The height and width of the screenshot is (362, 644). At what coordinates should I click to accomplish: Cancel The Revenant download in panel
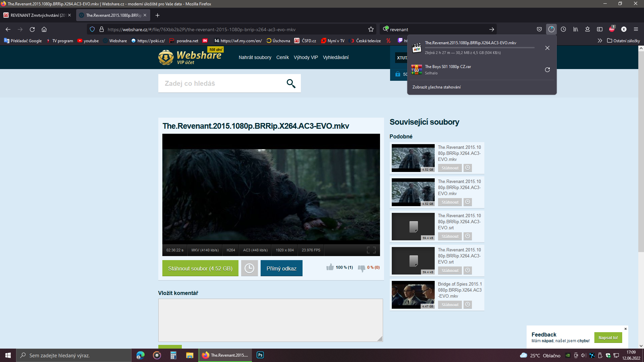click(x=547, y=48)
